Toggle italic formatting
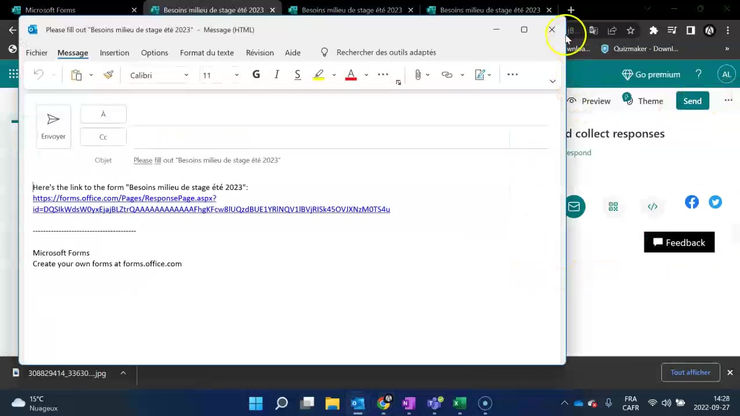This screenshot has height=416, width=740. [277, 75]
